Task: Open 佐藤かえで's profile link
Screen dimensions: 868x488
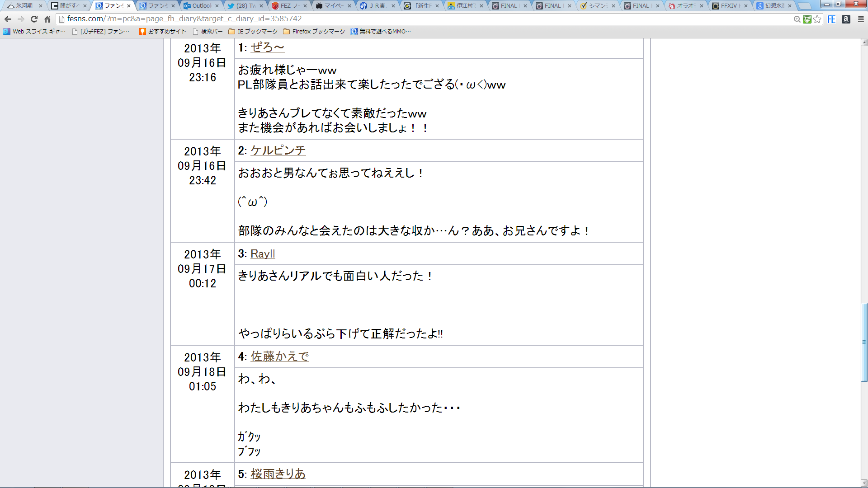Action: coord(279,357)
